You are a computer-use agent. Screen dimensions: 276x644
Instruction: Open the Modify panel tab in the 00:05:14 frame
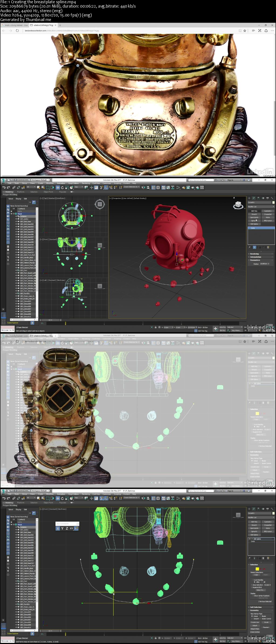254,509
